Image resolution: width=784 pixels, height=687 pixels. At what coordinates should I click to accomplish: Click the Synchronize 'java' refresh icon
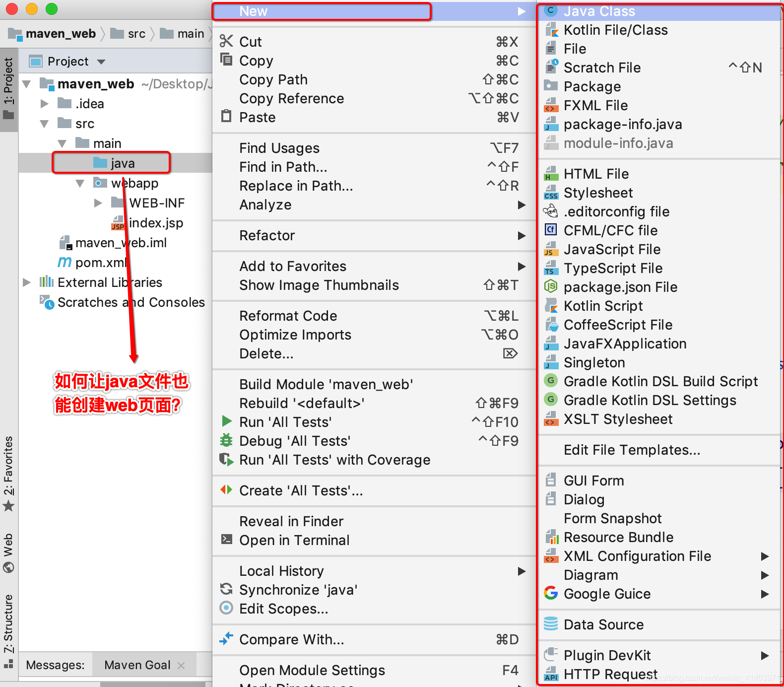[226, 589]
